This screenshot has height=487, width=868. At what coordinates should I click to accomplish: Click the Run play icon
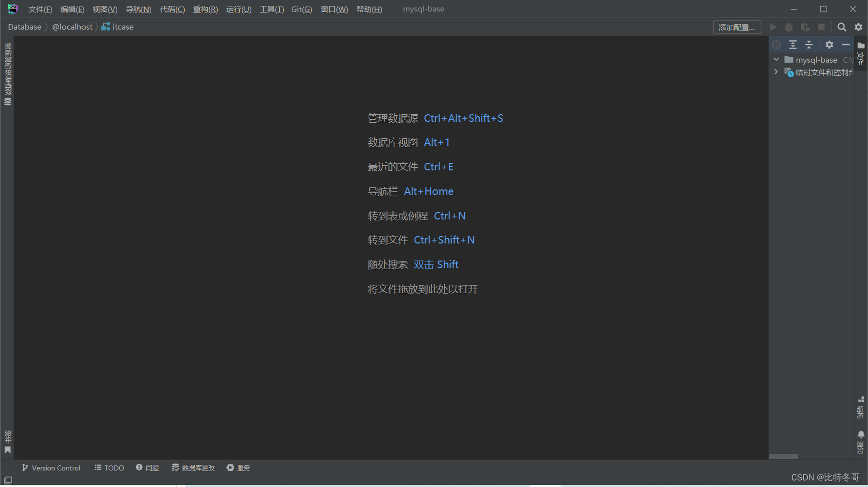click(773, 27)
